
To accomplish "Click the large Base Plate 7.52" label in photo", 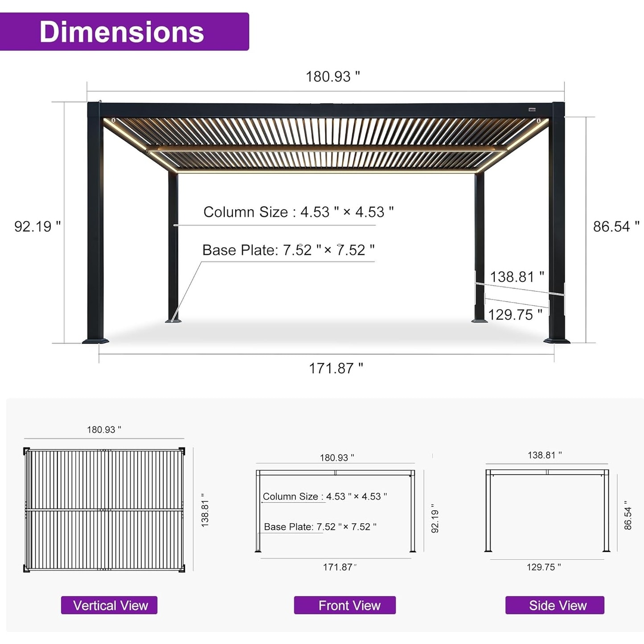I will pyautogui.click(x=288, y=250).
